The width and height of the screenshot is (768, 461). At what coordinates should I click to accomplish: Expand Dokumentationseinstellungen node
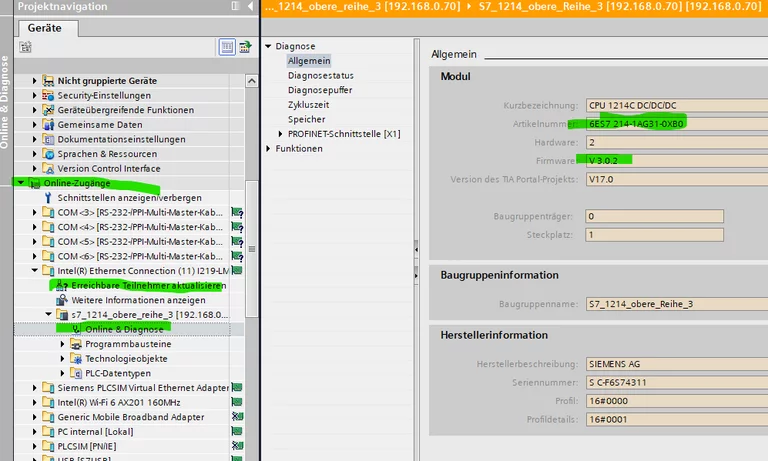tap(34, 139)
